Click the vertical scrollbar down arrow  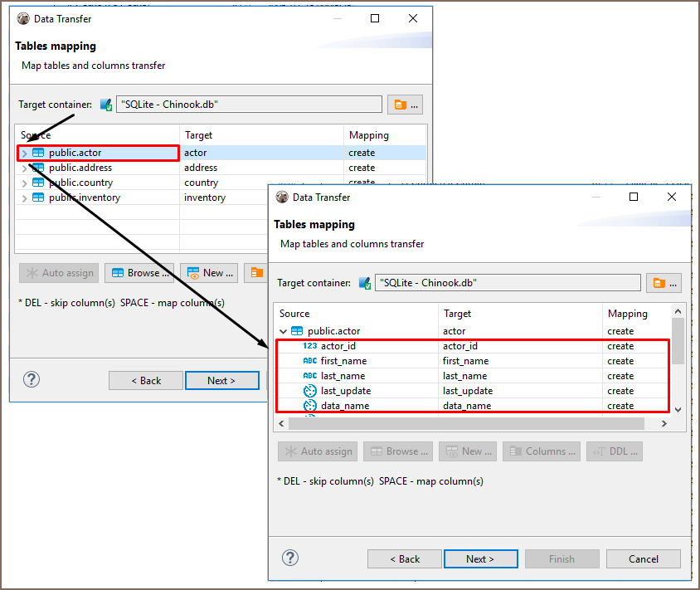(678, 409)
